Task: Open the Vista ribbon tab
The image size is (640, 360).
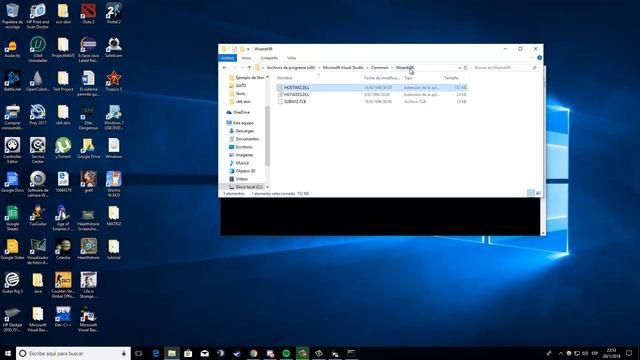Action: click(291, 58)
